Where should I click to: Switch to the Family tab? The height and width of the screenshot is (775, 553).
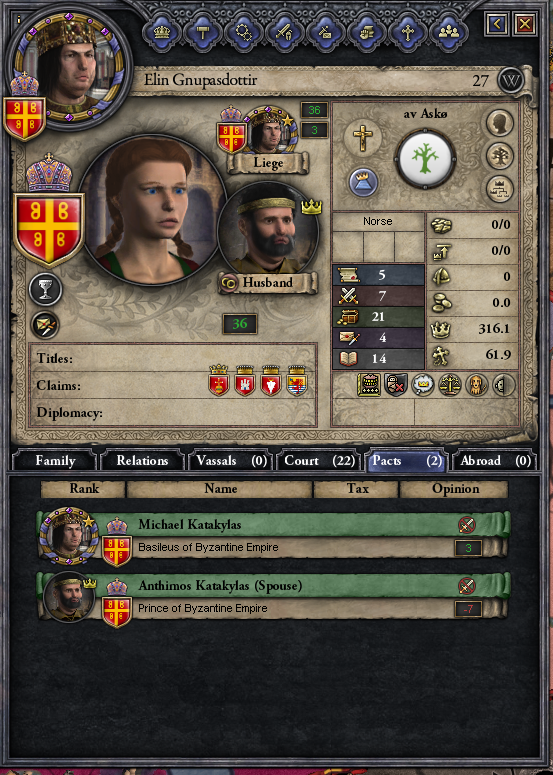[54, 461]
